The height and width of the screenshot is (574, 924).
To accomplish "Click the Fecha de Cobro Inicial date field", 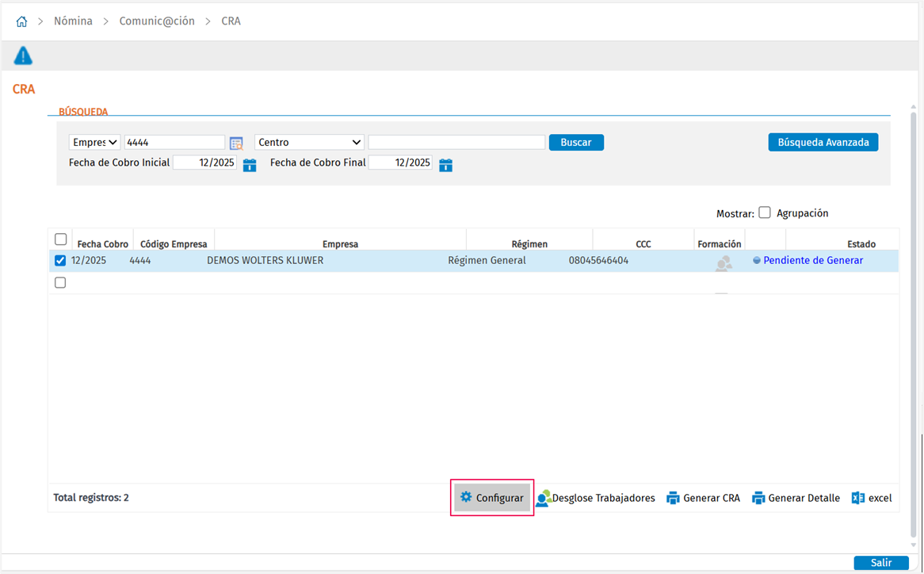I will pos(204,163).
